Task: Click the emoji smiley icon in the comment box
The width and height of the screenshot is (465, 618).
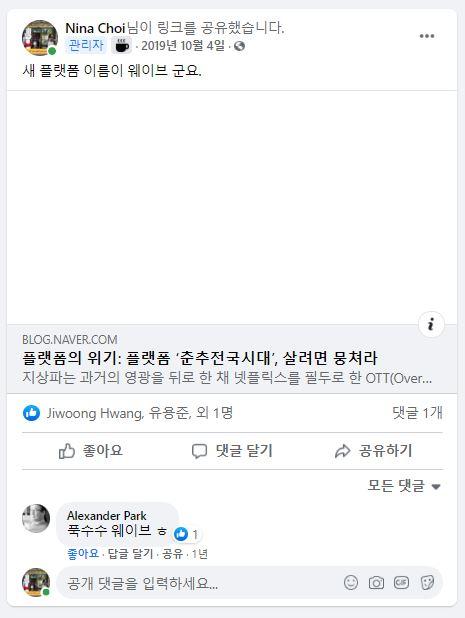Action: pyautogui.click(x=351, y=583)
